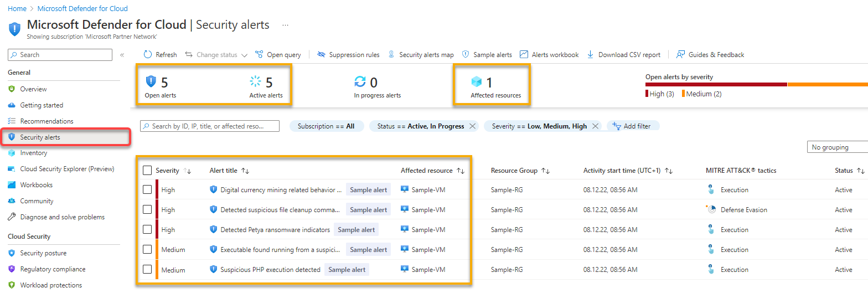Click the Microsoft Defender for Cloud breadcrumb
Screen dimensions: 868x293
tap(82, 8)
